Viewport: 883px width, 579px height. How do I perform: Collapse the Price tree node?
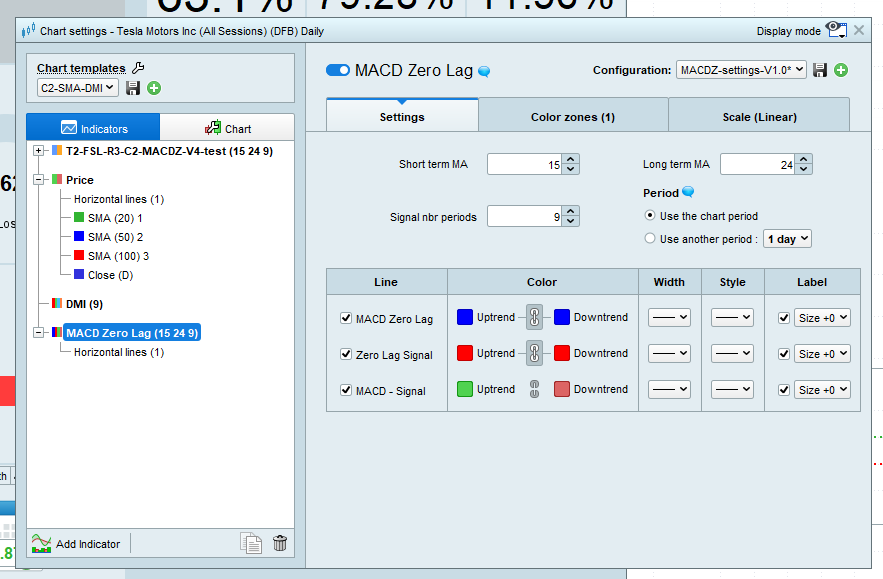38,179
